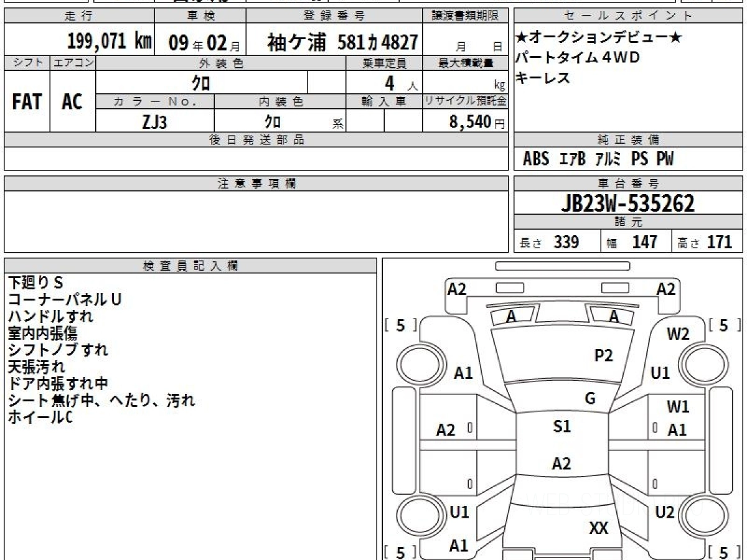The width and height of the screenshot is (747, 560).
Task: Click the 室内内張傷 note
Action: click(x=42, y=334)
